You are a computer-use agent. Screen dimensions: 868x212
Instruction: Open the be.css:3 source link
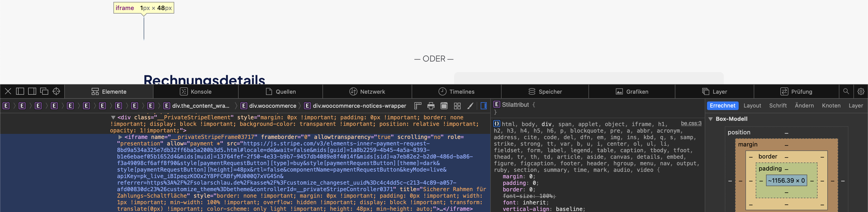tap(691, 123)
